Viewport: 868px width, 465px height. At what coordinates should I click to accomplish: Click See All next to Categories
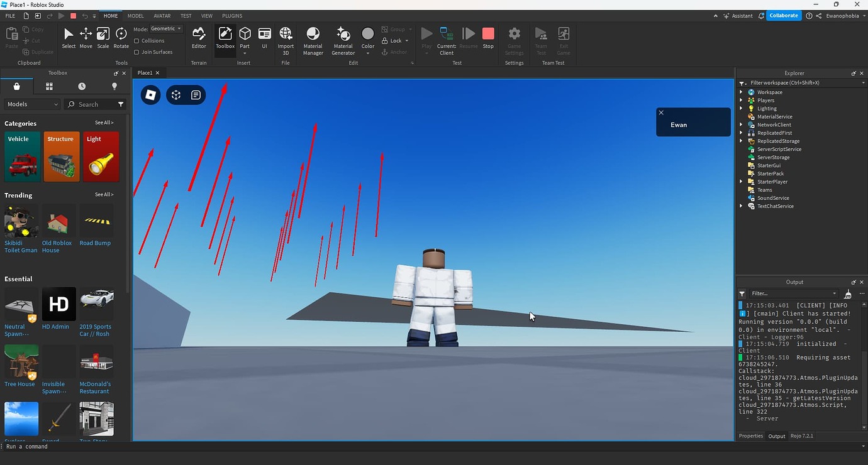pos(104,123)
